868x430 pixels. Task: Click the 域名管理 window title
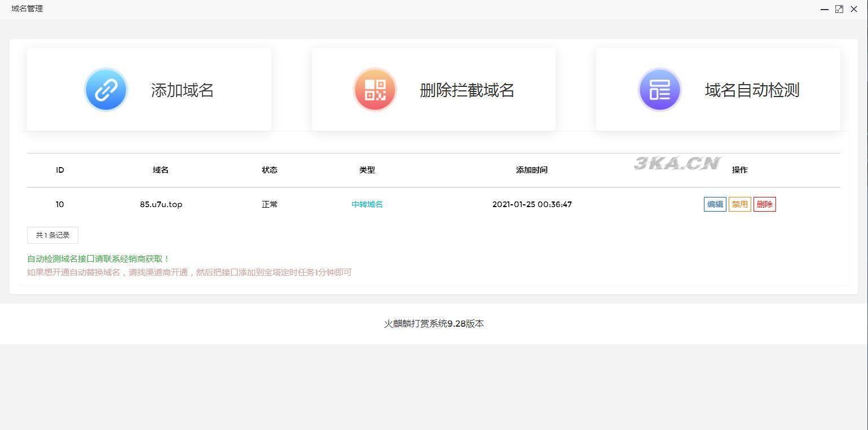pos(27,8)
